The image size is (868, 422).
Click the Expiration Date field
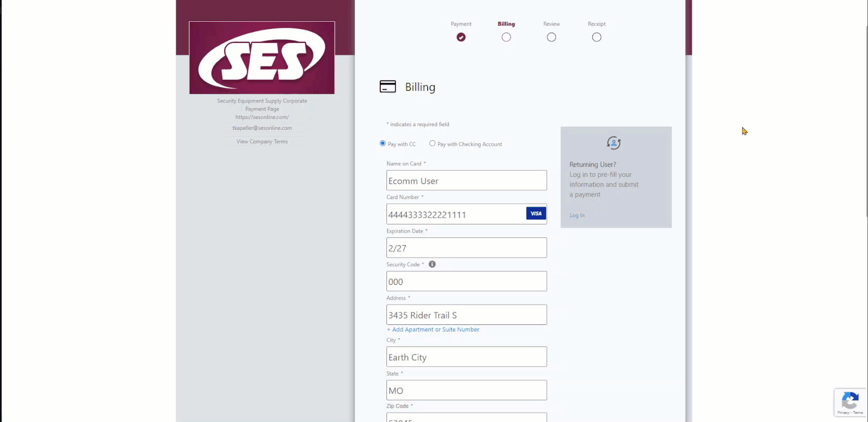pyautogui.click(x=467, y=248)
